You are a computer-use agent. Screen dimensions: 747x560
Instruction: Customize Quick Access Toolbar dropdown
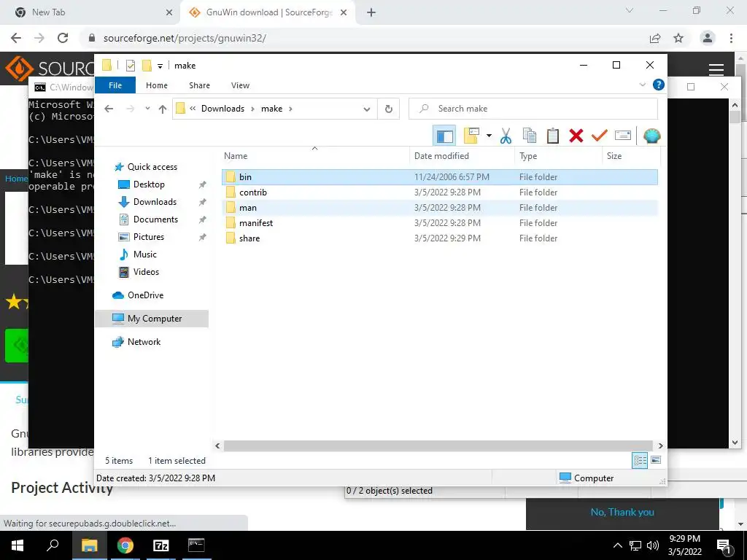(x=160, y=66)
